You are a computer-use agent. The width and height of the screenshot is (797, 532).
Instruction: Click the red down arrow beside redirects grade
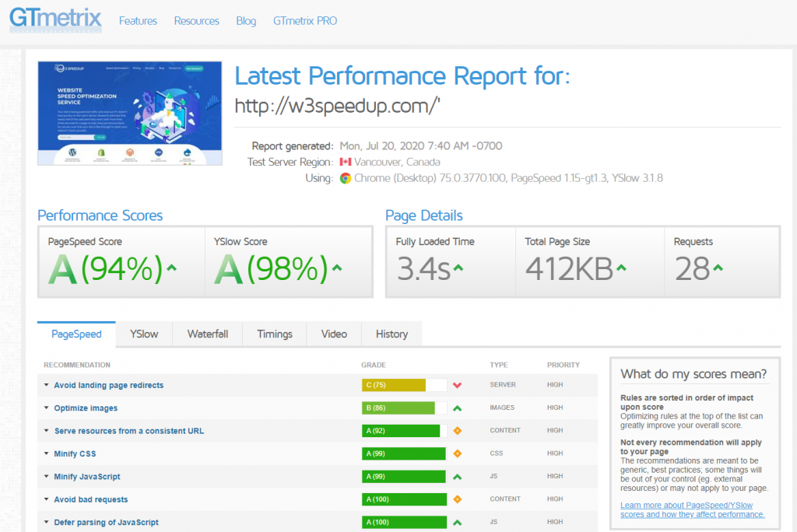tap(458, 385)
